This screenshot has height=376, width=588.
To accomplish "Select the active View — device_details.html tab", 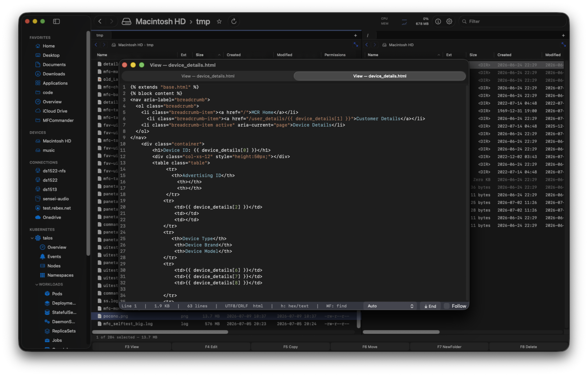I will [379, 76].
